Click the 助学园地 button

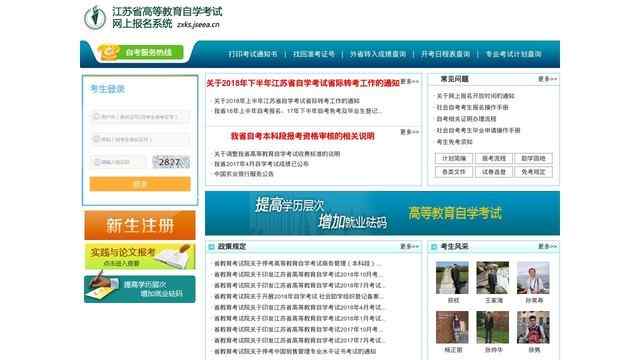coord(533,158)
